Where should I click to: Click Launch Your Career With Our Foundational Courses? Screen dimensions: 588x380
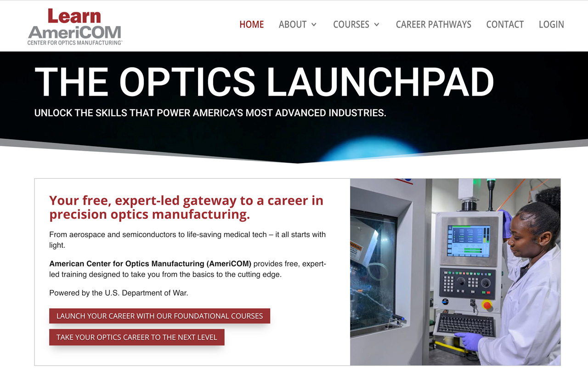click(x=159, y=316)
